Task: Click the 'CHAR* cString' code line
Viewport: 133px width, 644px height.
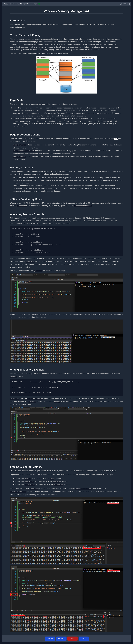Action: click(35, 387)
